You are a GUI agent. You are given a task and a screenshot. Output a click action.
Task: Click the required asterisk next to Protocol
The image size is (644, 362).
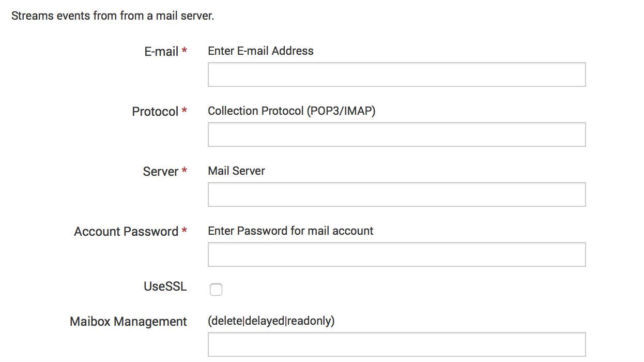[184, 111]
